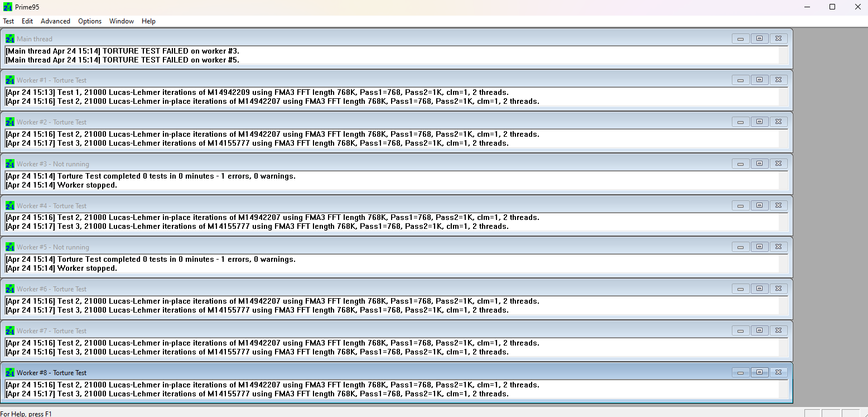Click the Worker #5 window icon
868x417 pixels.
click(10, 247)
